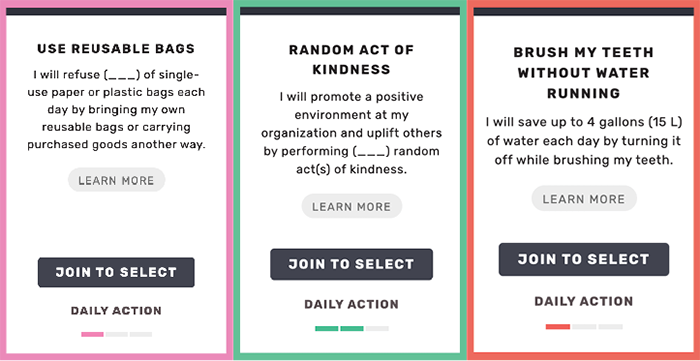Click the first green difficulty segment

tap(326, 328)
